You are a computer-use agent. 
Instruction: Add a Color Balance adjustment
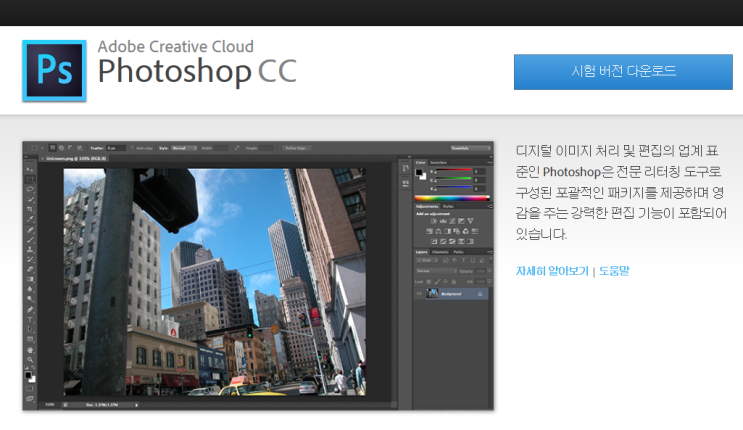(x=438, y=231)
